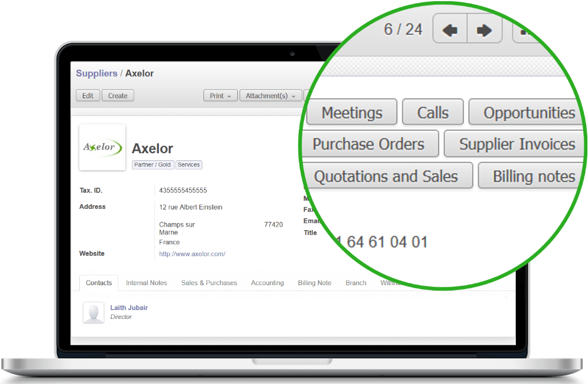
Task: Click the record counter 6 / 24
Action: click(403, 29)
